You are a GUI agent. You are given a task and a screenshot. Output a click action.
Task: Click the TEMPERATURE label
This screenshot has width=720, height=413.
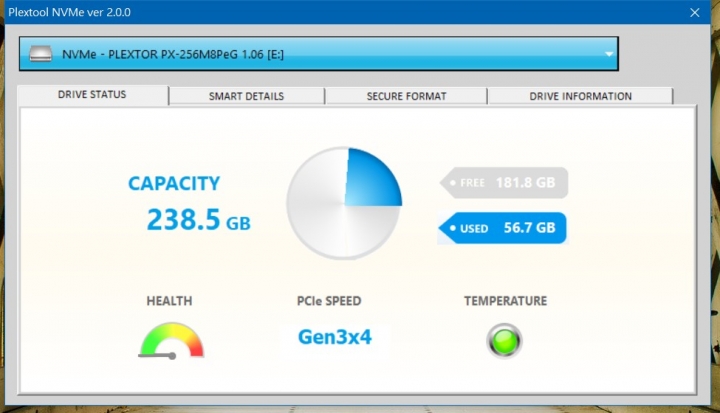point(505,301)
